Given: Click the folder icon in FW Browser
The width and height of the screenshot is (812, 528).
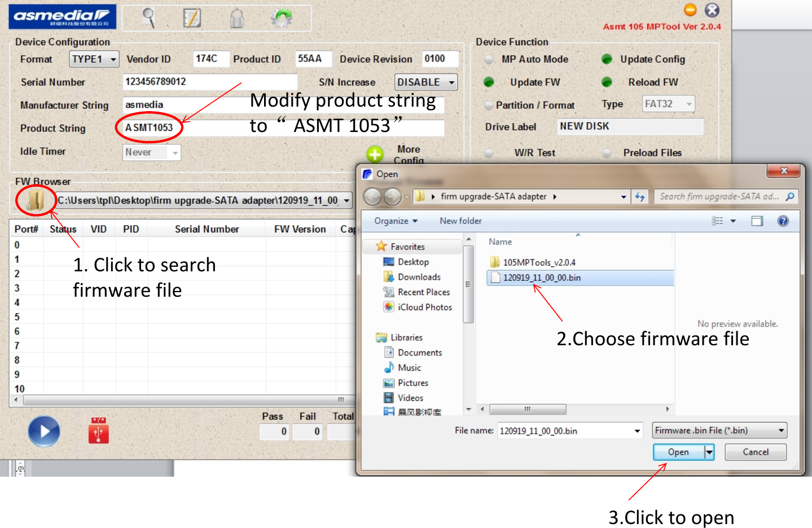Looking at the screenshot, I should (36, 200).
